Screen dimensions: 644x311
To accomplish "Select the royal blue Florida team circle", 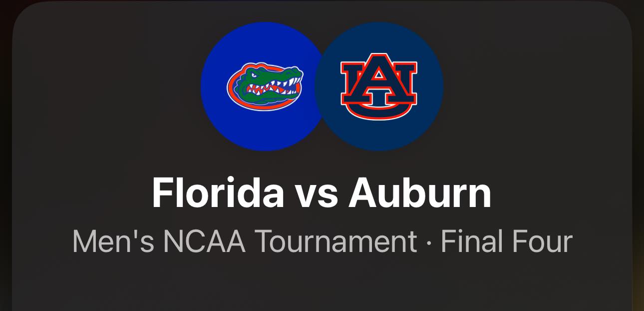I will (265, 86).
